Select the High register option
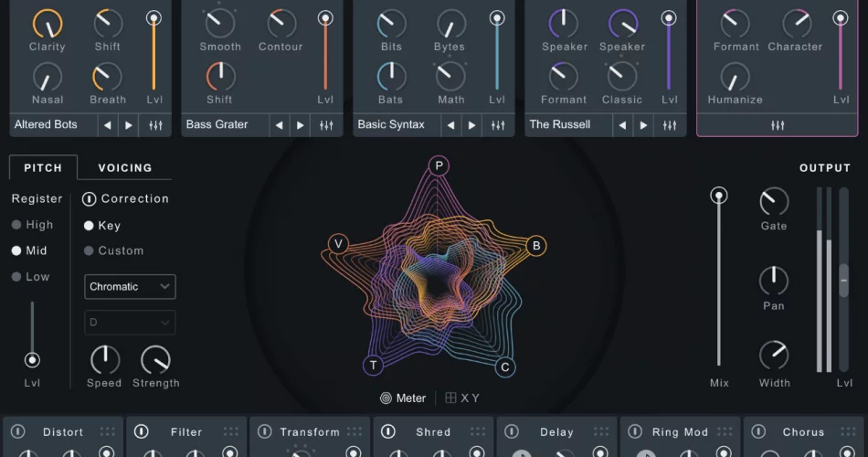This screenshot has width=868, height=457. point(33,225)
